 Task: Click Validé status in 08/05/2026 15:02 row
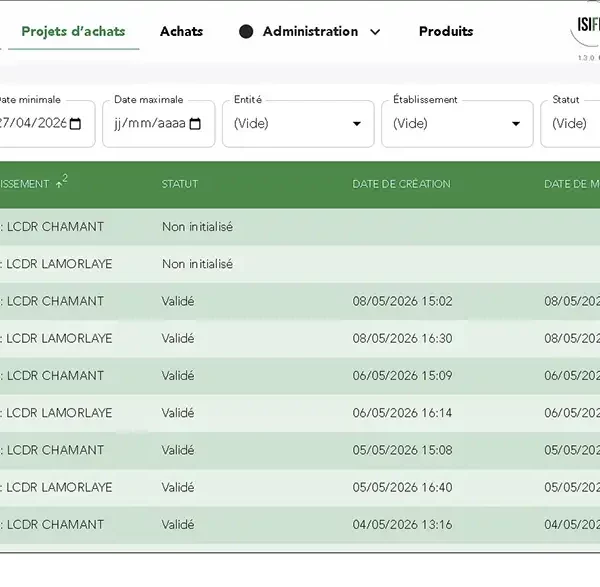pos(178,301)
